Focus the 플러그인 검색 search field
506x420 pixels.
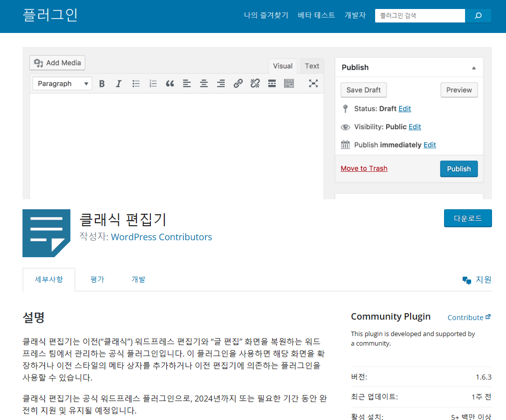[420, 15]
